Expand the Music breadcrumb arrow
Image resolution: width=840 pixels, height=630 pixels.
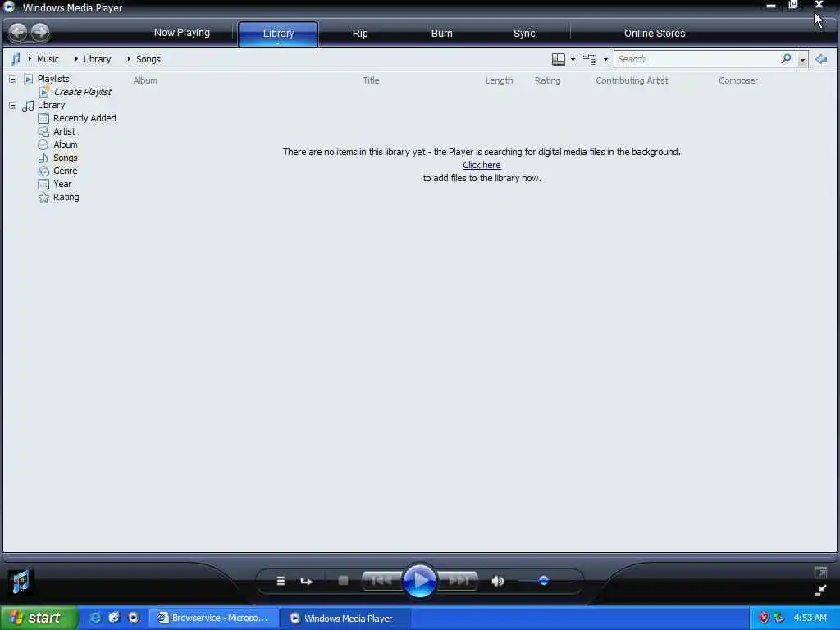30,59
